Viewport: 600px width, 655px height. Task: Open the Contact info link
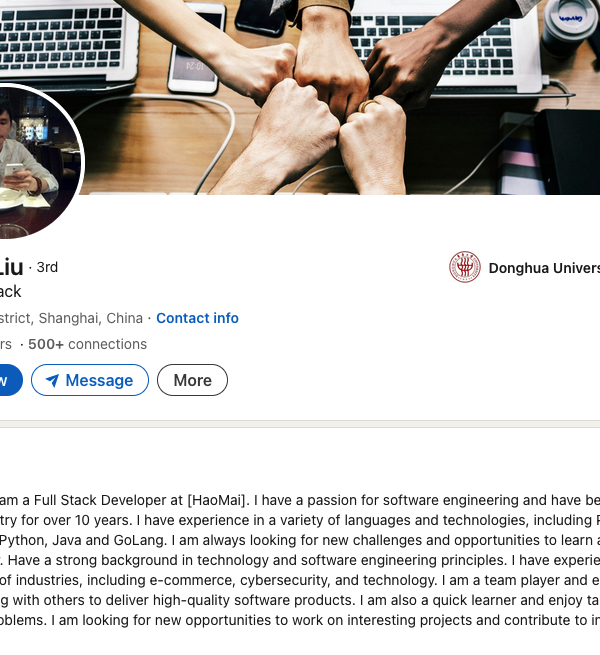197,318
